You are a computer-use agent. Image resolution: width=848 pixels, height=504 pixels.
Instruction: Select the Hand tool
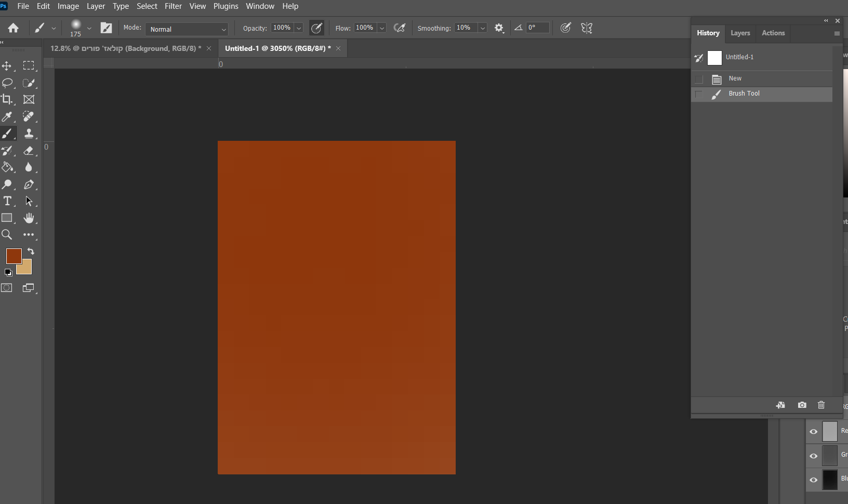coord(29,218)
